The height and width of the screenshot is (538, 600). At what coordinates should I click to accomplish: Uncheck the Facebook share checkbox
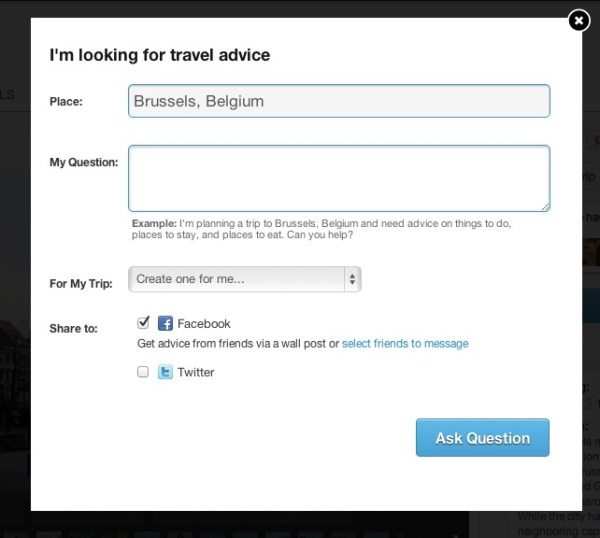143,323
